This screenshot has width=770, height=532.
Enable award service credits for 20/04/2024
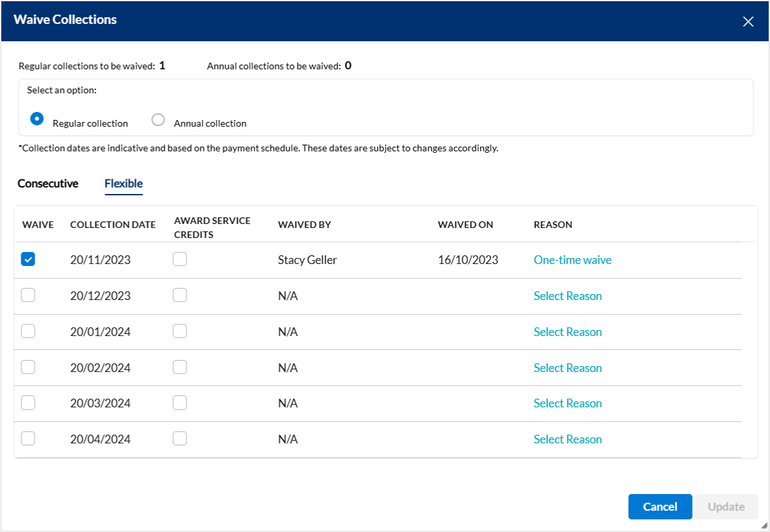180,438
